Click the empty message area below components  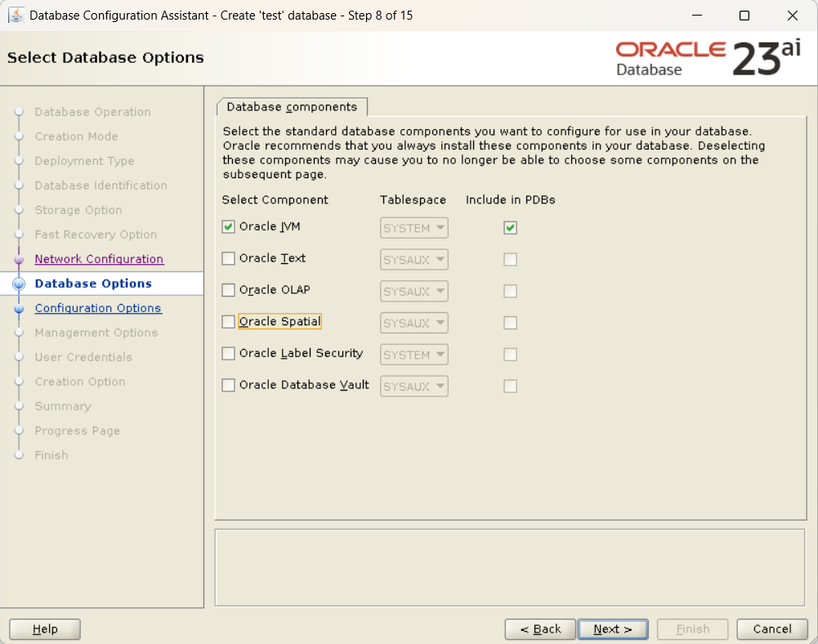[510, 568]
